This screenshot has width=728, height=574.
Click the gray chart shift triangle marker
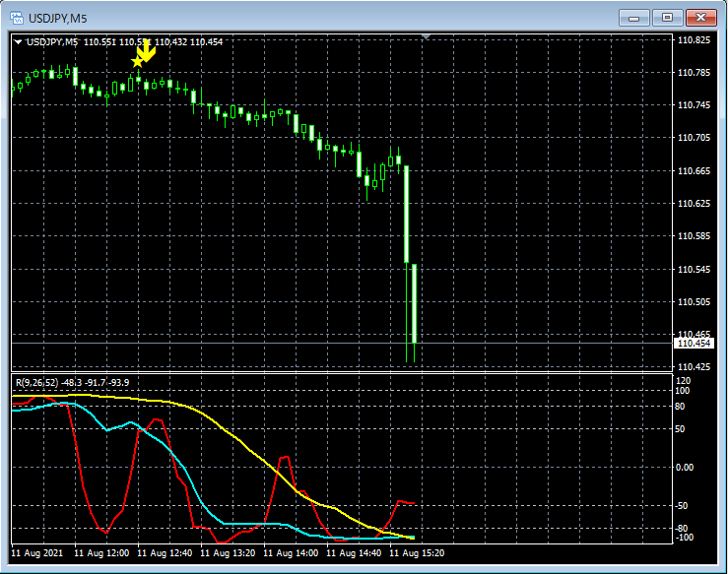pos(425,36)
